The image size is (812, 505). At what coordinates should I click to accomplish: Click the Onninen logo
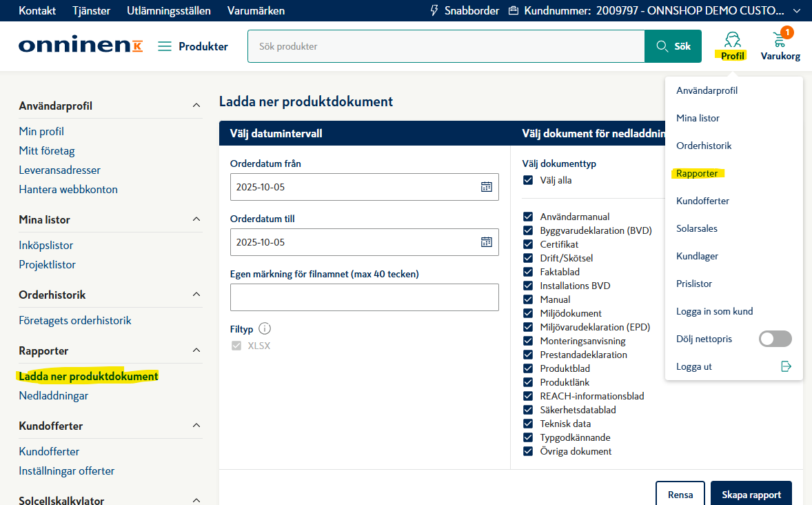(80, 45)
